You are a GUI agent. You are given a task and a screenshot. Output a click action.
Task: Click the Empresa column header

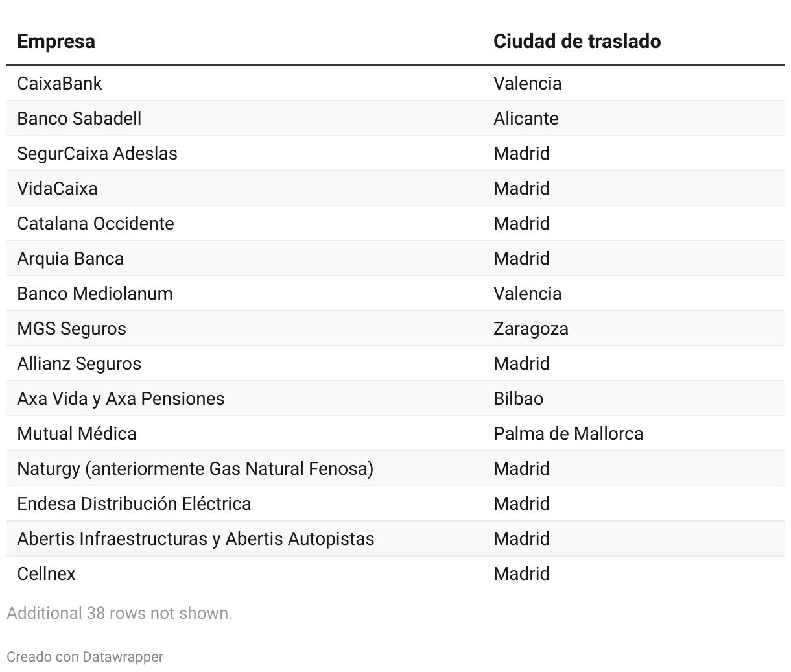tap(56, 42)
